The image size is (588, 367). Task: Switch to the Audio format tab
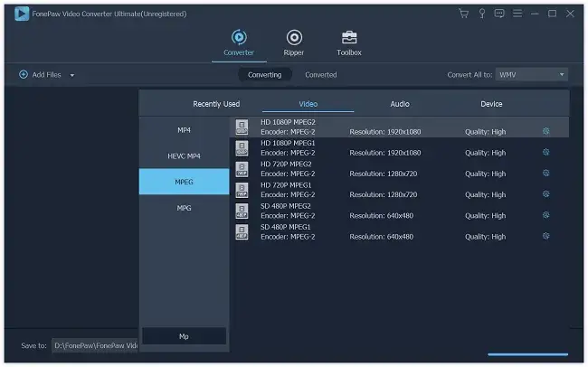pyautogui.click(x=399, y=104)
